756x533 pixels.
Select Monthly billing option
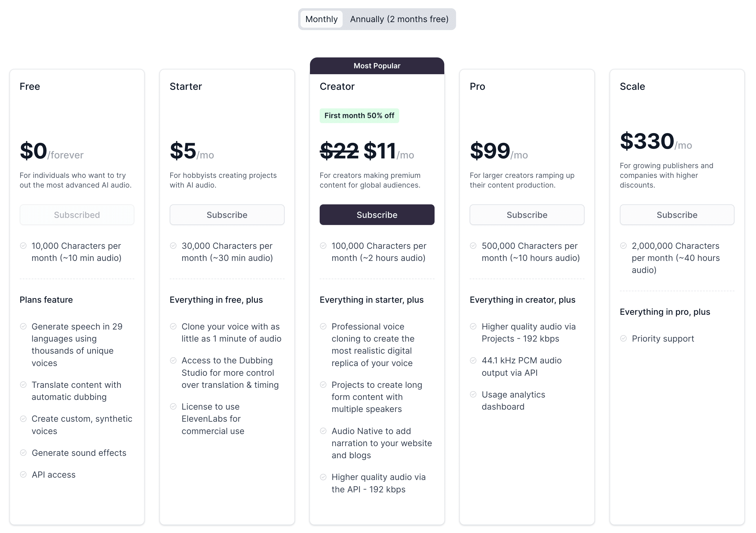tap(321, 19)
